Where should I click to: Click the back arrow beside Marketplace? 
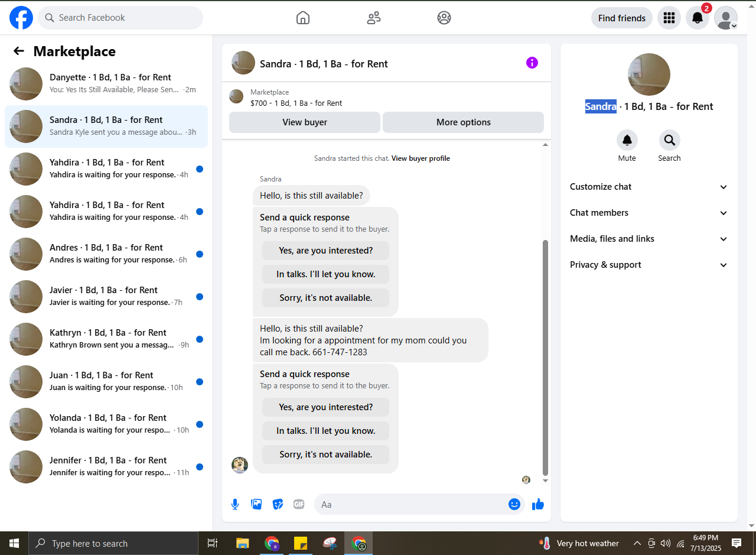pyautogui.click(x=19, y=51)
